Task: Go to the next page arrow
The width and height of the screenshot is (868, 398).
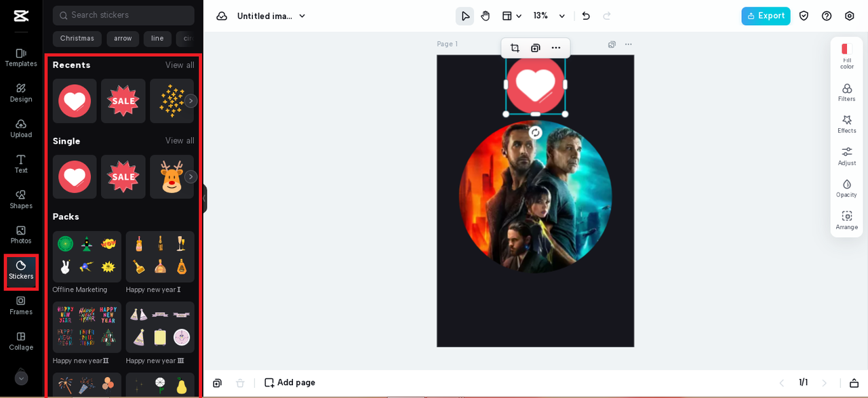Action: click(825, 383)
